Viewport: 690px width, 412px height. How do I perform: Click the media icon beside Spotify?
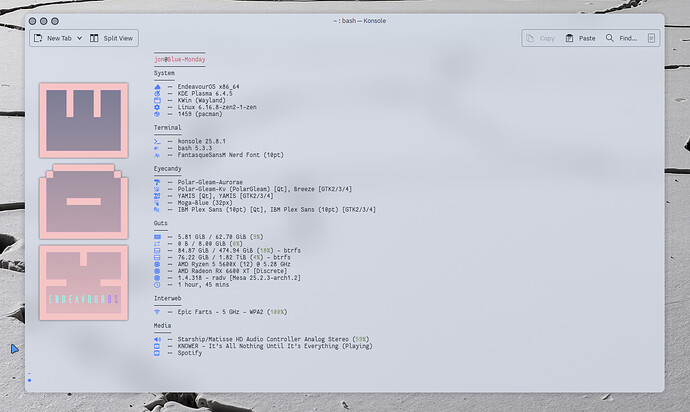coord(157,353)
